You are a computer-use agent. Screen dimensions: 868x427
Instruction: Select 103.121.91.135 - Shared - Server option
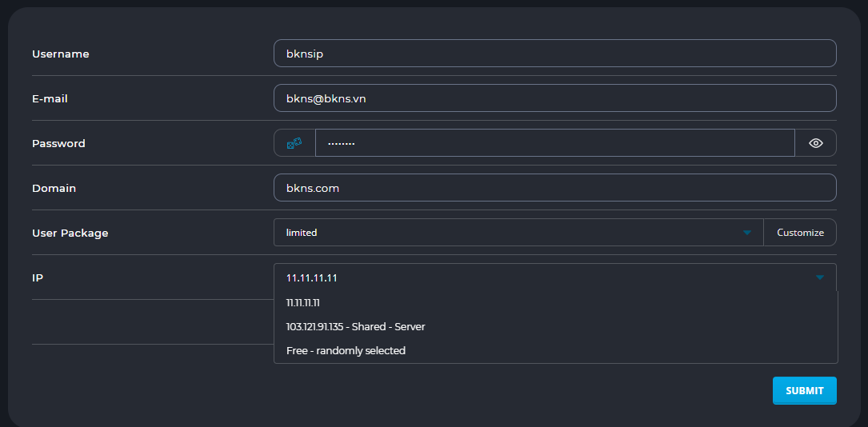coord(355,327)
